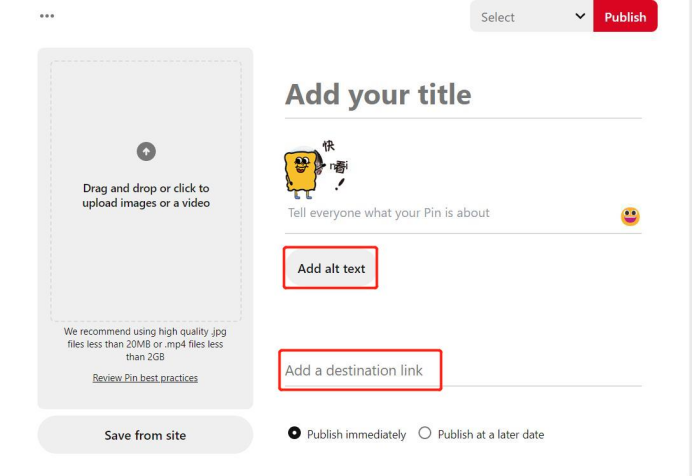The image size is (692, 476).
Task: Click the Save from site button
Action: 145,435
